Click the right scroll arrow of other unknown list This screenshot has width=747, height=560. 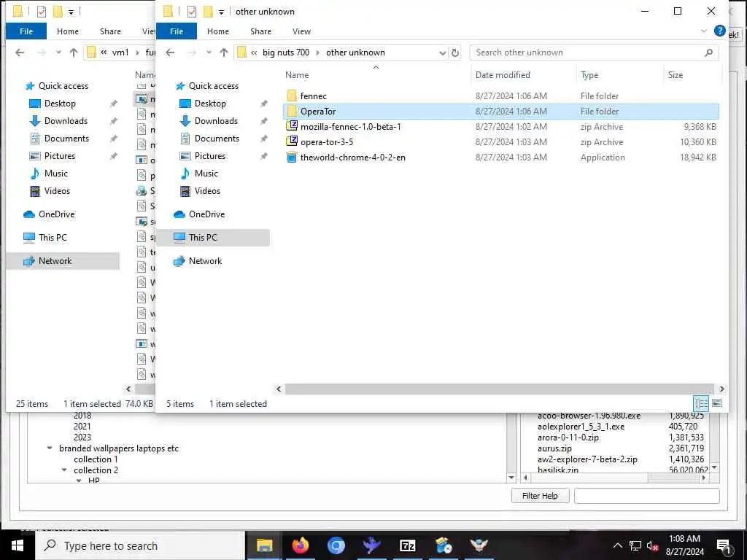pyautogui.click(x=721, y=389)
